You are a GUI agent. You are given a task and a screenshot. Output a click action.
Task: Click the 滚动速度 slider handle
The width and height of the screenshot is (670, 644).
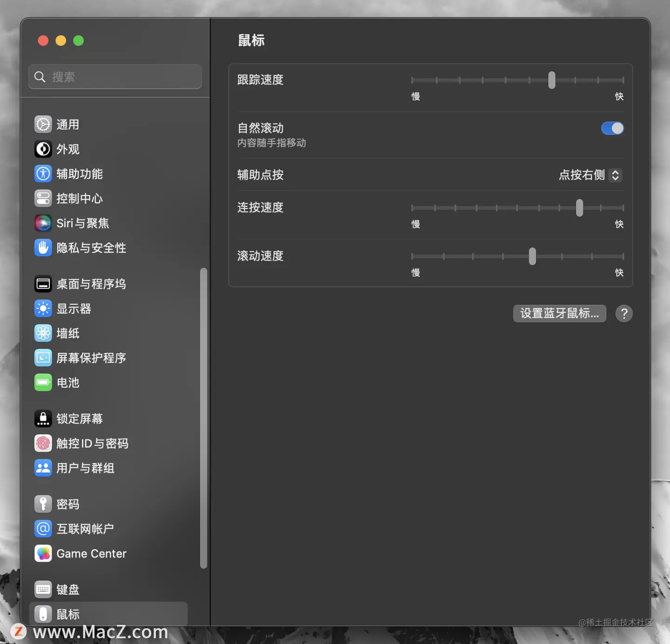(x=532, y=256)
